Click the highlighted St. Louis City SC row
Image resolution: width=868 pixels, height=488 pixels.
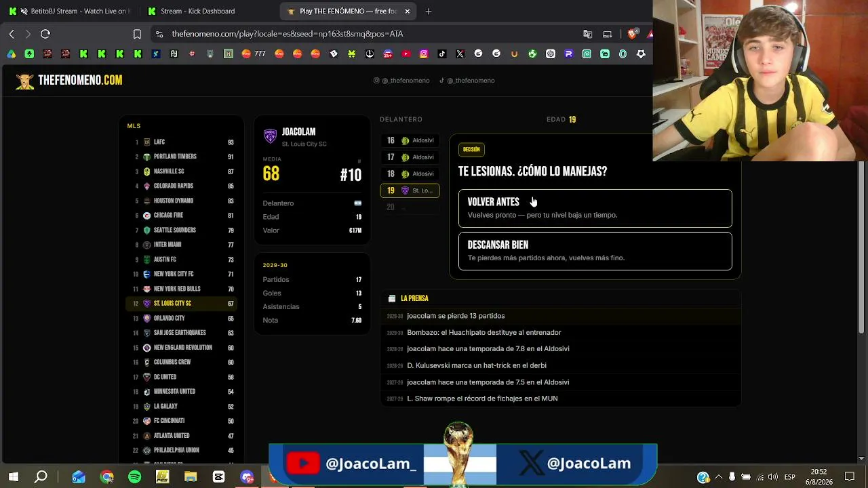point(182,304)
